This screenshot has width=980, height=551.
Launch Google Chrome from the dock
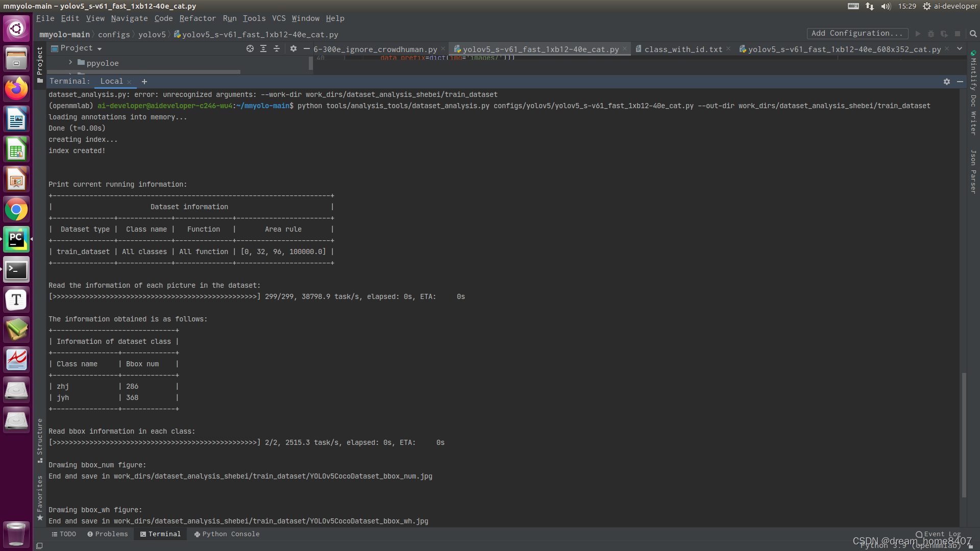pos(16,209)
